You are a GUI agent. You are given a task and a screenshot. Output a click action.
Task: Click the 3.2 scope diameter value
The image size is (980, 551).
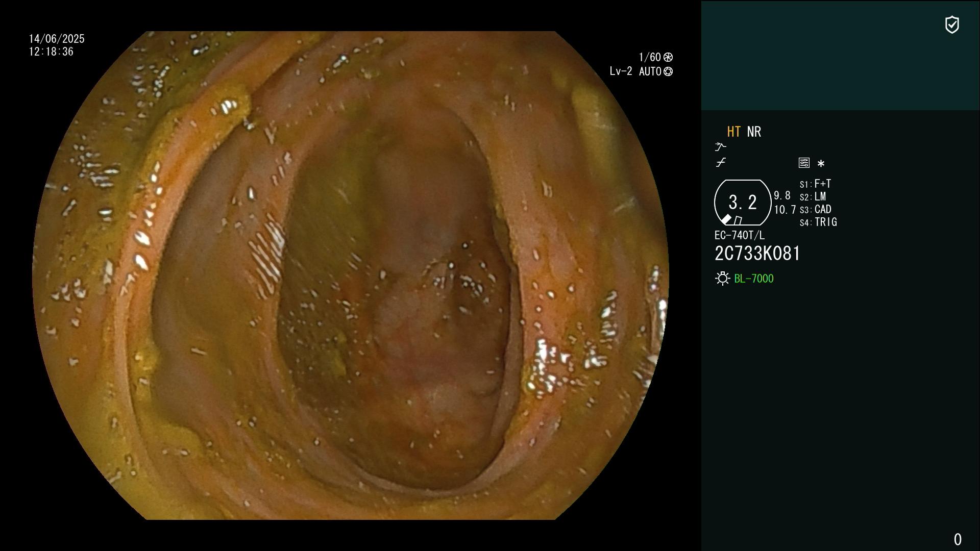pyautogui.click(x=743, y=202)
